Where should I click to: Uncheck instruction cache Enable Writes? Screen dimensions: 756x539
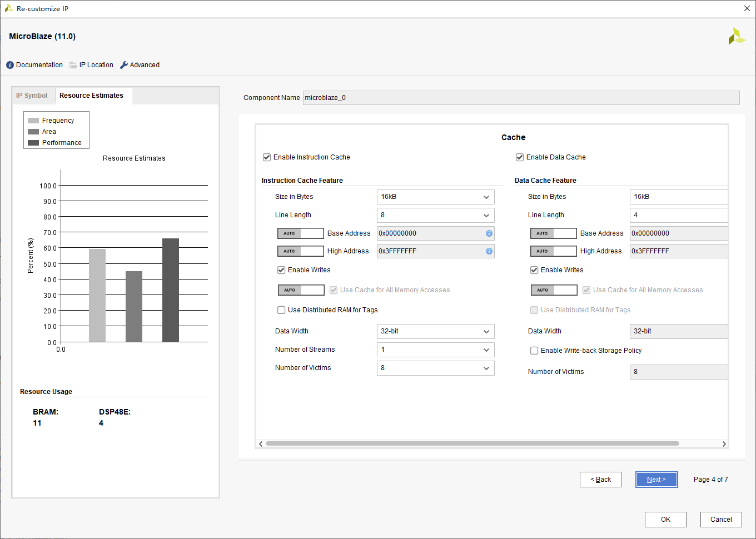click(x=281, y=270)
